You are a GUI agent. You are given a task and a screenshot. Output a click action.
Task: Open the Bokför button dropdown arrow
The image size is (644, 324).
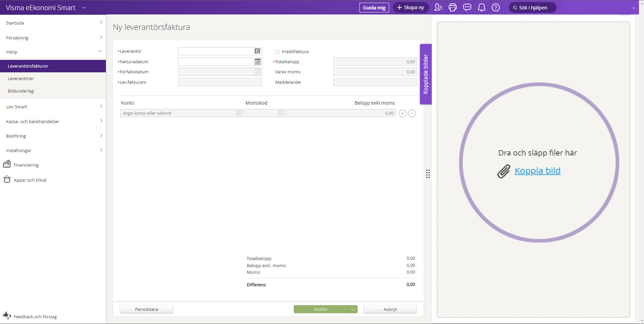(x=353, y=309)
